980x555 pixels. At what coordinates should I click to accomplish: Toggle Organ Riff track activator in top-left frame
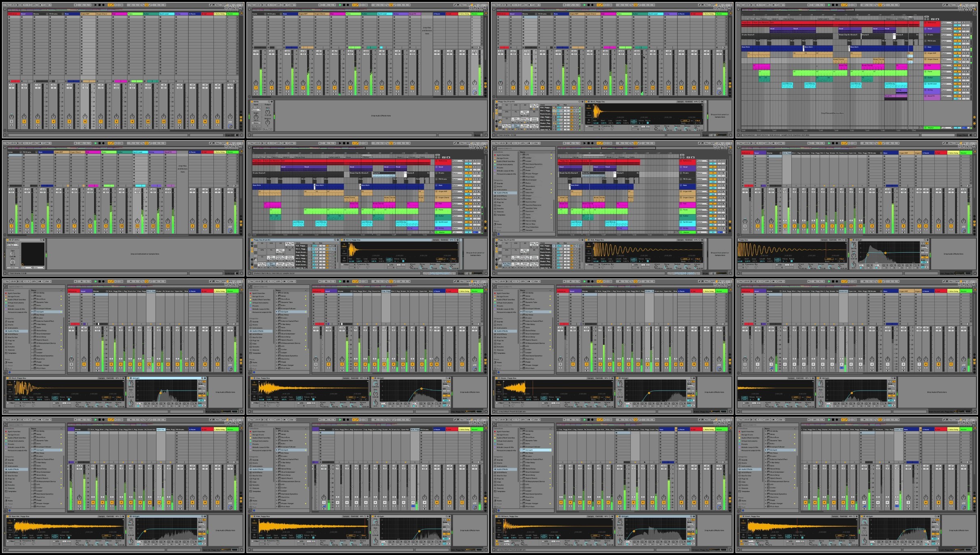pyautogui.click(x=85, y=121)
